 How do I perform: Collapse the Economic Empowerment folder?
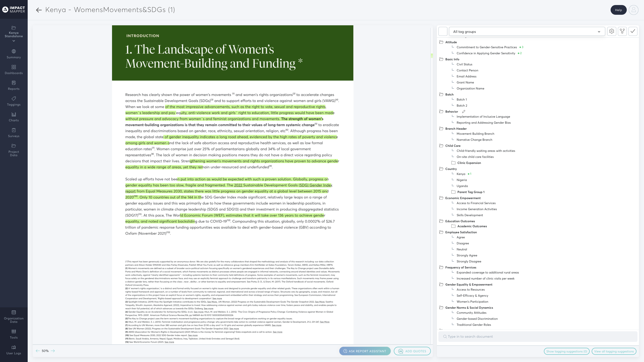(x=441, y=198)
